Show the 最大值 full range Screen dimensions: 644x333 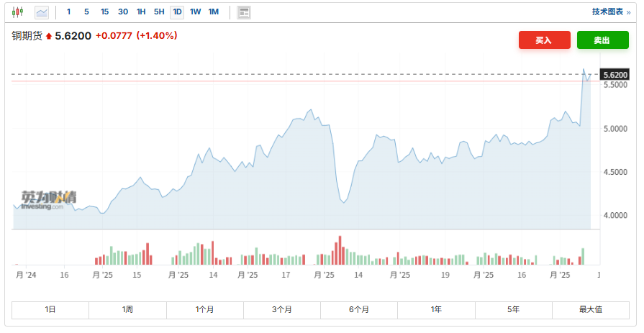(590, 309)
